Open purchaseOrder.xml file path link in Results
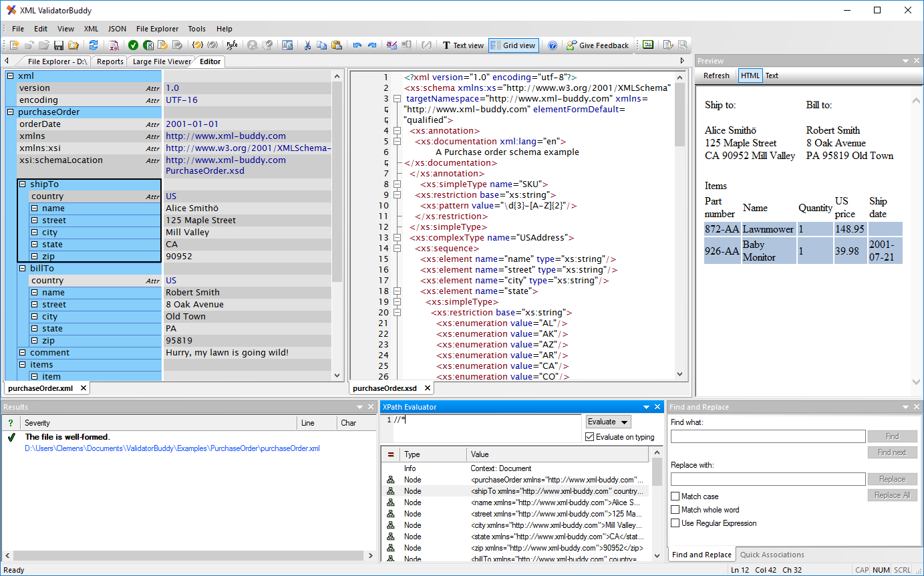Screen dimensions: 924x576 click(172, 448)
